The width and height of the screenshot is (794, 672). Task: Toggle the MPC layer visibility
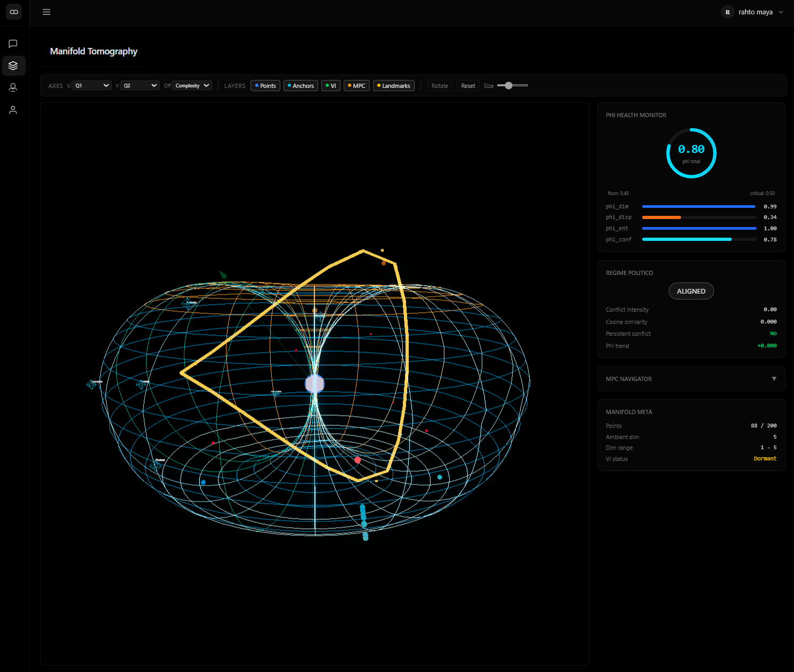coord(357,86)
